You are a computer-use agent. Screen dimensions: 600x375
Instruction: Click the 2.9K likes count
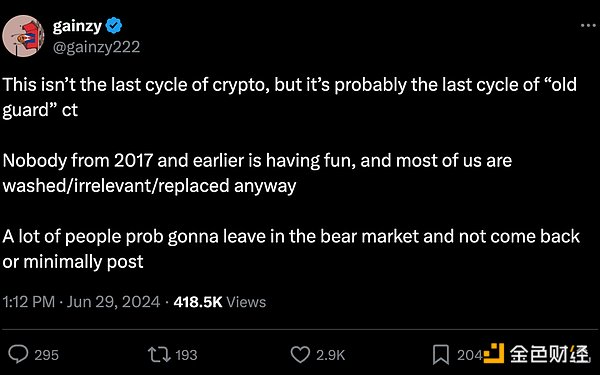click(331, 355)
